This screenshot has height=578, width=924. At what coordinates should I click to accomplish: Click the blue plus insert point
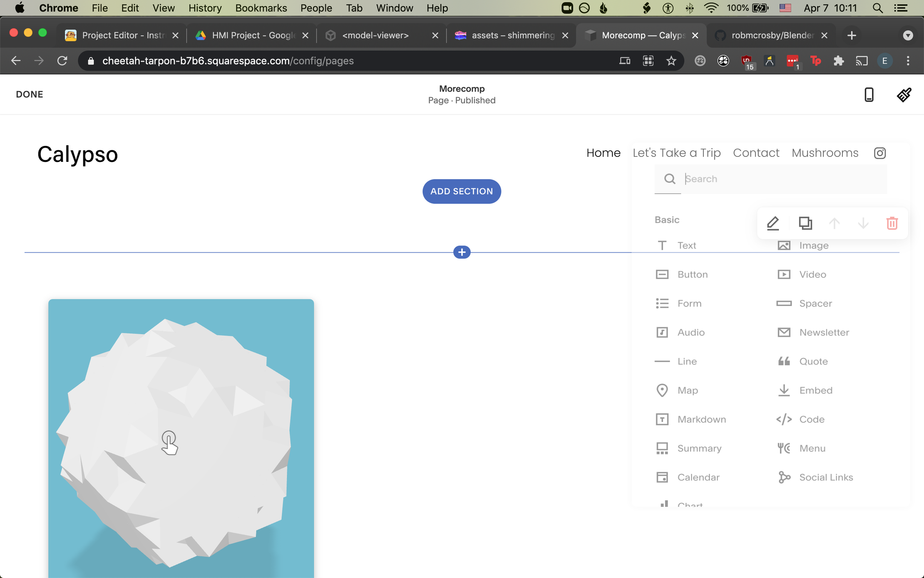point(462,252)
